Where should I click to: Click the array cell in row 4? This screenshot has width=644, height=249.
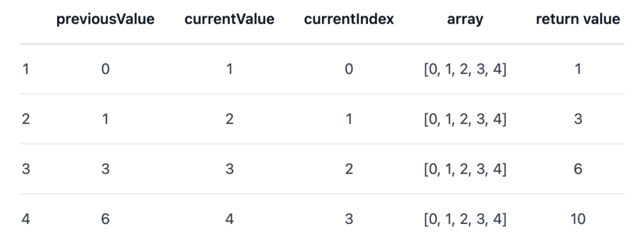point(465,219)
